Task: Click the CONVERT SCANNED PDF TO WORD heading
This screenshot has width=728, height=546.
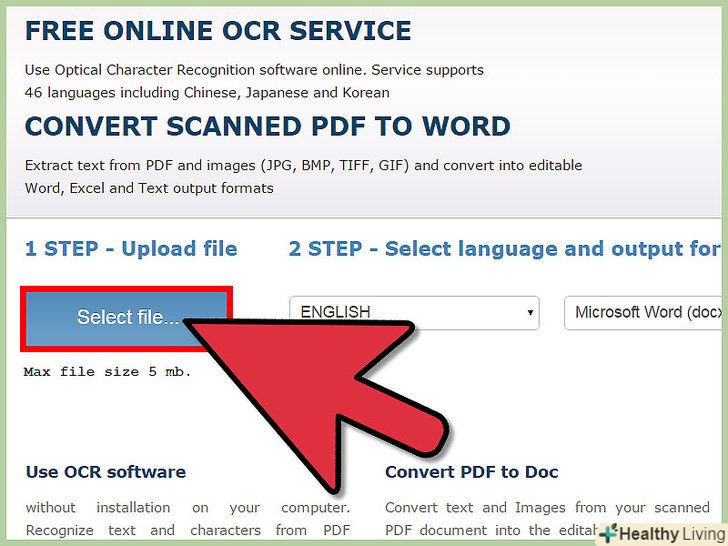Action: [x=267, y=126]
